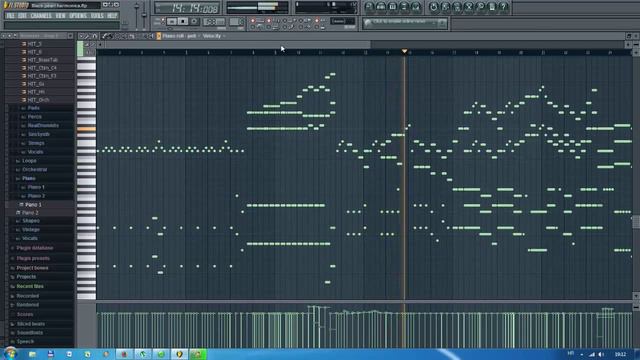This screenshot has width=640, height=360.
Task: Click the piano roll vertical scrollbar
Action: tap(636, 222)
